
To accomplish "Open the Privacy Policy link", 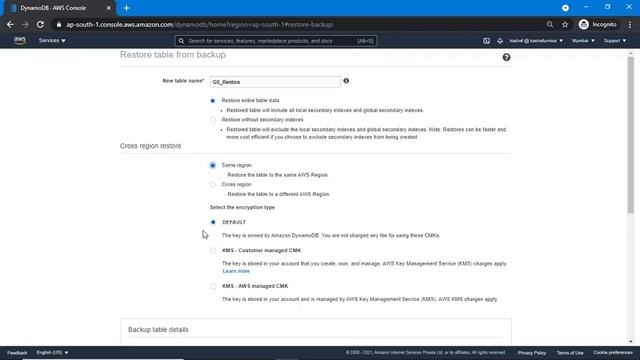I will pyautogui.click(x=532, y=353).
